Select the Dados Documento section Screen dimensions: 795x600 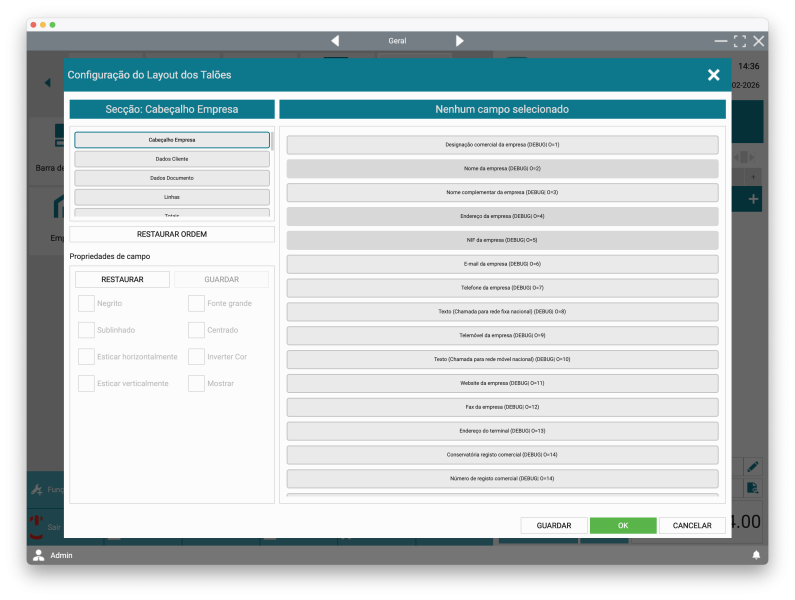click(172, 178)
